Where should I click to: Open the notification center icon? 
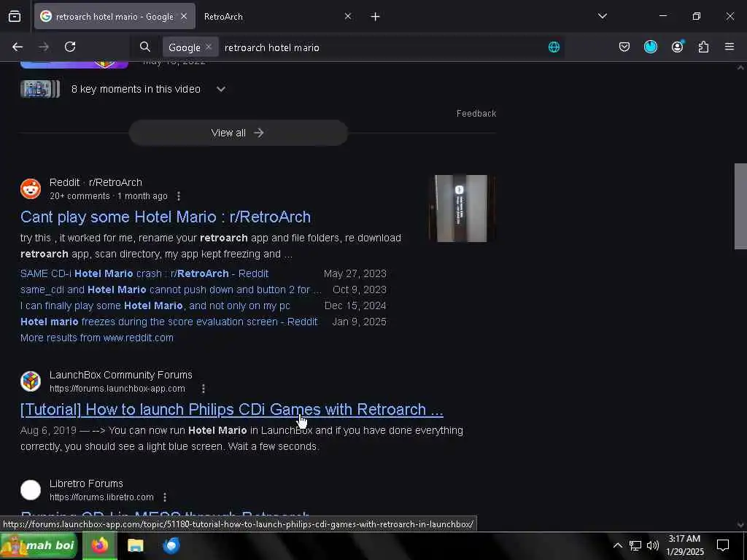[723, 545]
